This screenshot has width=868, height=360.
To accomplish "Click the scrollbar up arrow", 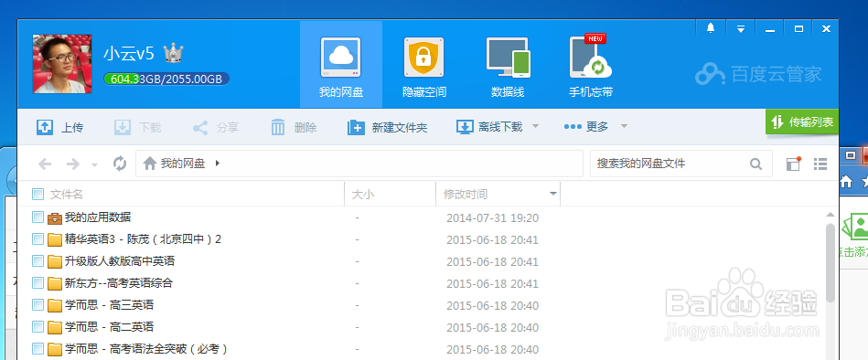I will coord(830,215).
